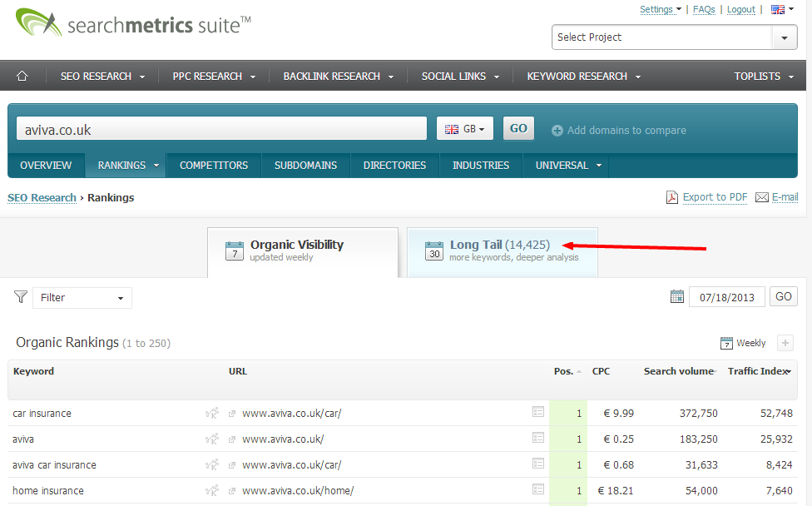Screen dimensions: 812x506
Task: Click the Logout link
Action: pyautogui.click(x=741, y=9)
